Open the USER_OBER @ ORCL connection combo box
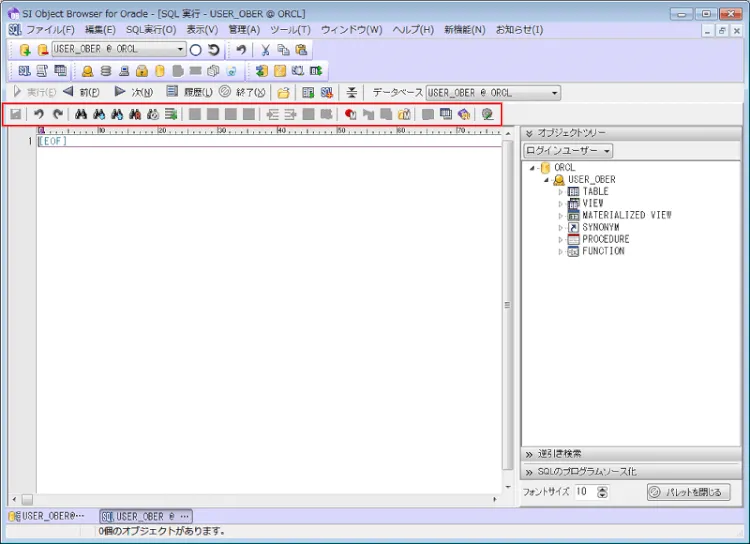Viewport: 750px width, 544px height. 119,49
